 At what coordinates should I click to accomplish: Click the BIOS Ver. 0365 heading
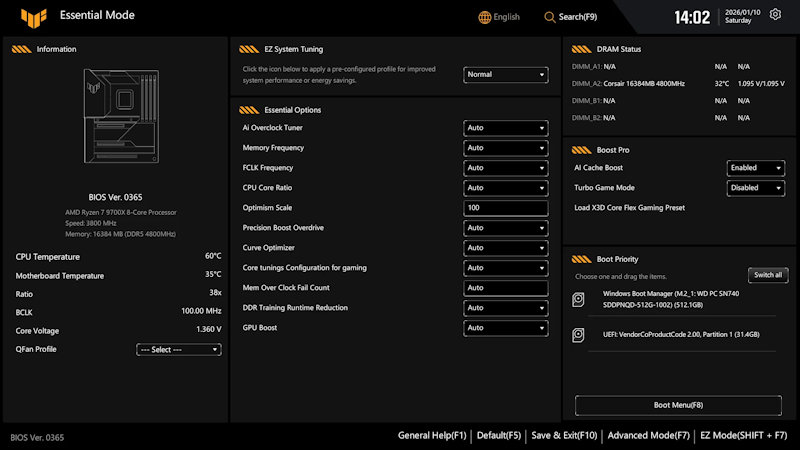click(115, 197)
